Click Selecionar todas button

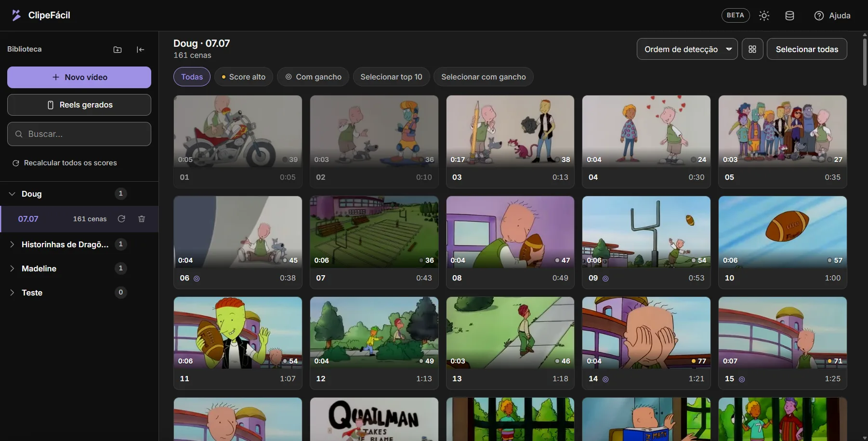pos(807,49)
